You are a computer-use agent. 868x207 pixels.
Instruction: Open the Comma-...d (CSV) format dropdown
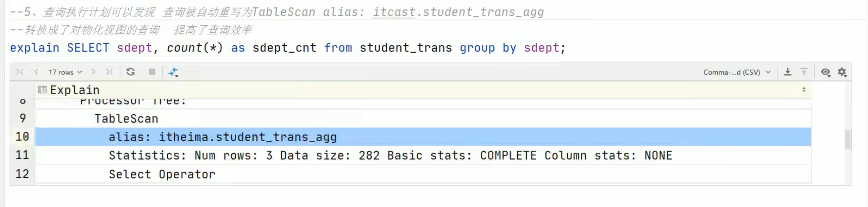pos(737,72)
